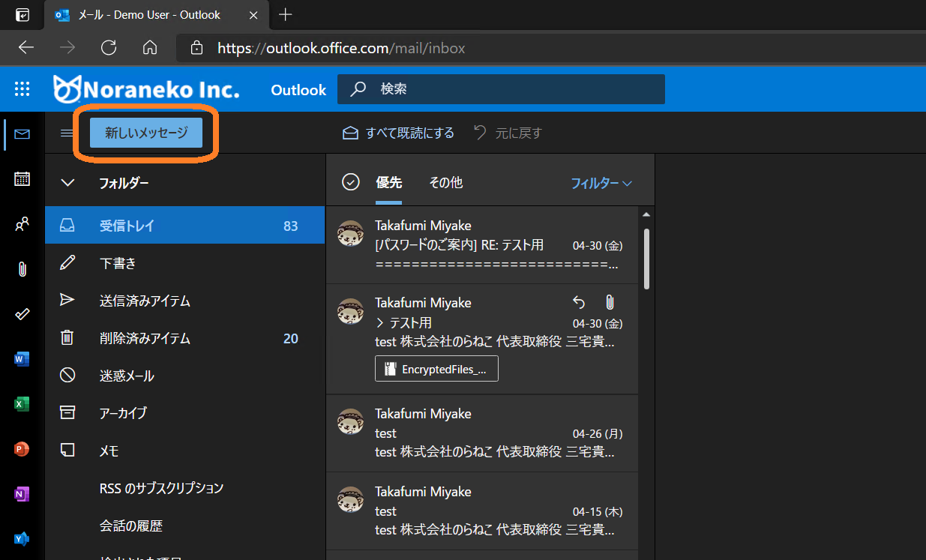Click the search magnifier icon
Image resolution: width=926 pixels, height=560 pixels.
(358, 88)
